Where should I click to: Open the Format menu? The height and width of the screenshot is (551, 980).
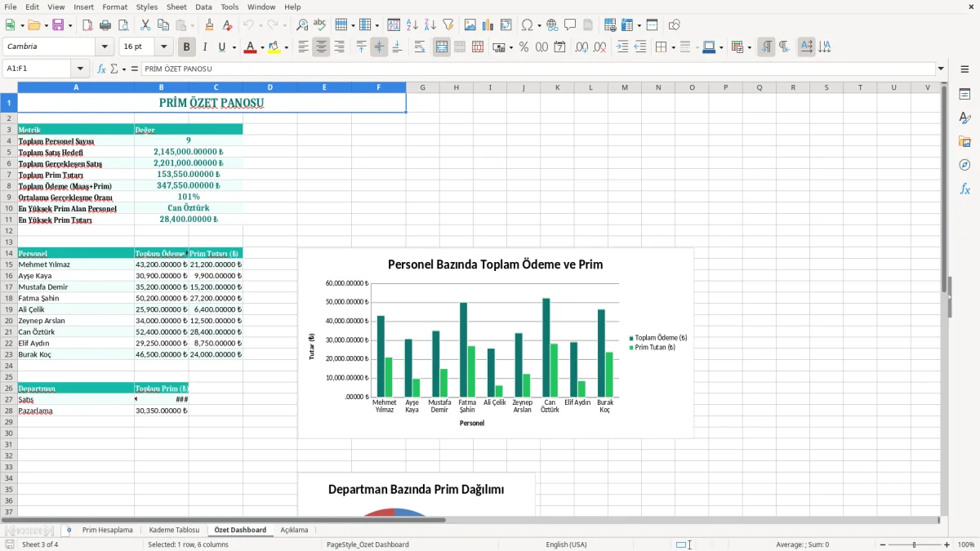click(x=114, y=7)
